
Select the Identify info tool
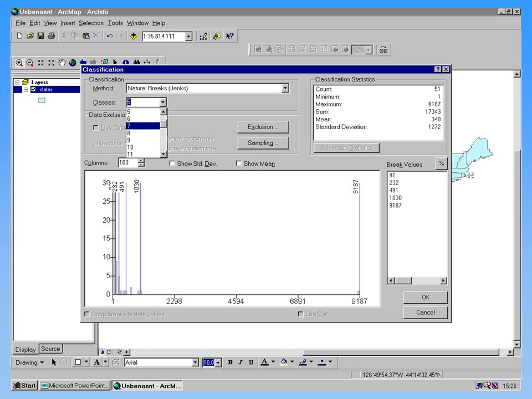[126, 62]
